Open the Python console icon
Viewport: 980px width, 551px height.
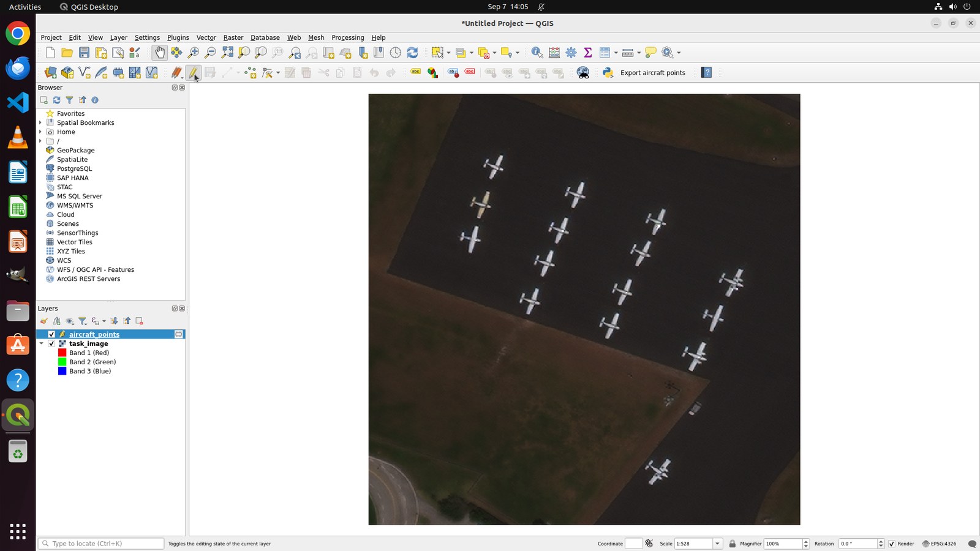pos(608,73)
